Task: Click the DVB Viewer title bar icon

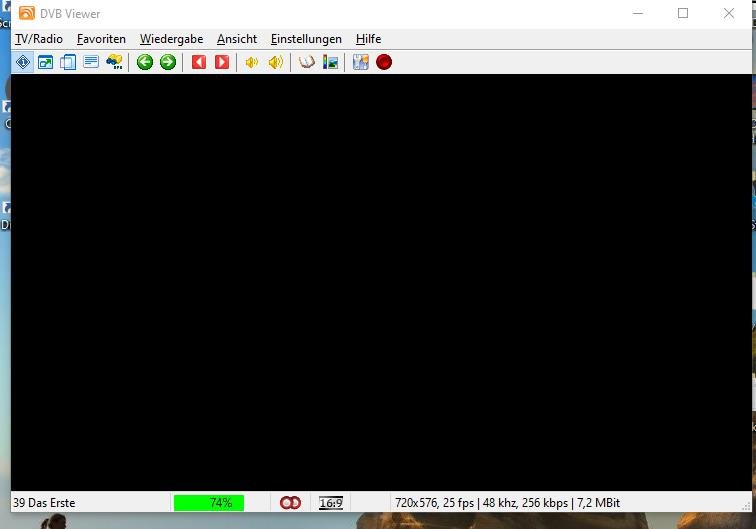Action: point(27,14)
